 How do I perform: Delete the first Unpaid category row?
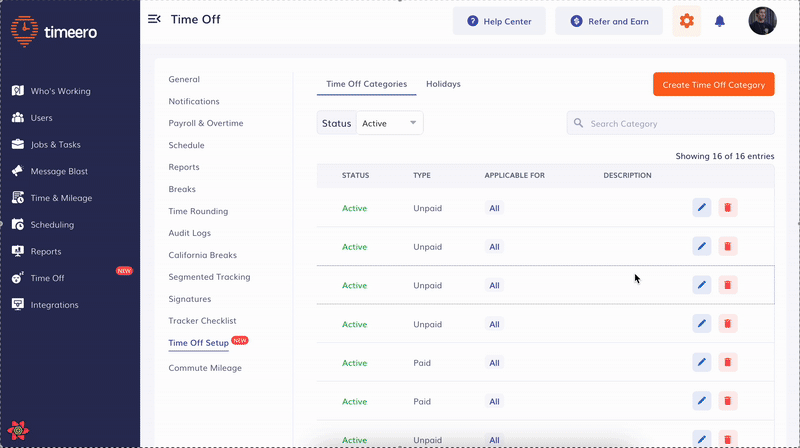pyautogui.click(x=728, y=208)
